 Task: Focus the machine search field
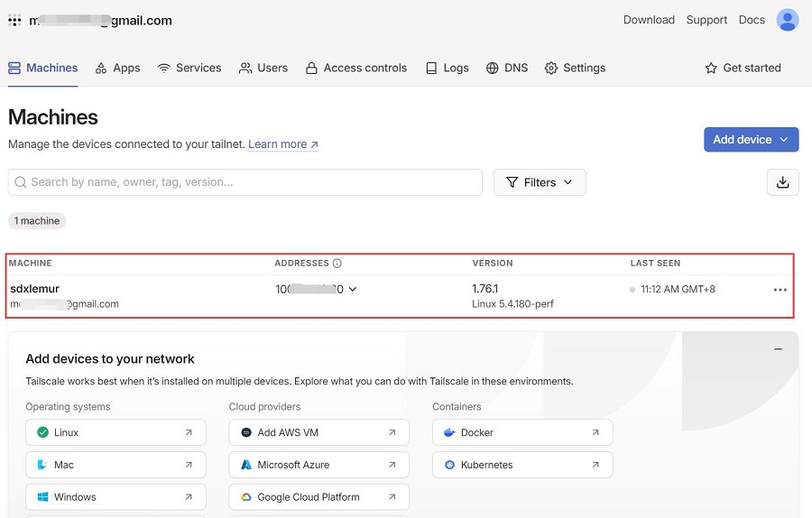point(245,181)
